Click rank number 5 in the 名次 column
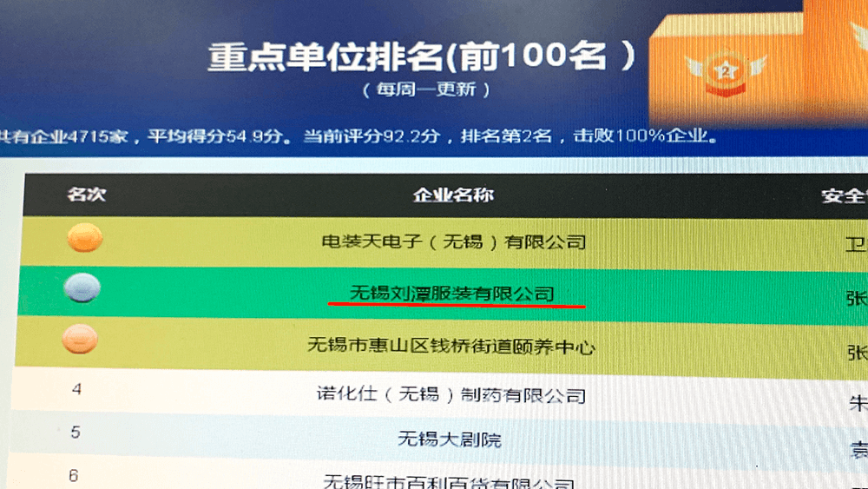The width and height of the screenshot is (868, 489). [76, 432]
